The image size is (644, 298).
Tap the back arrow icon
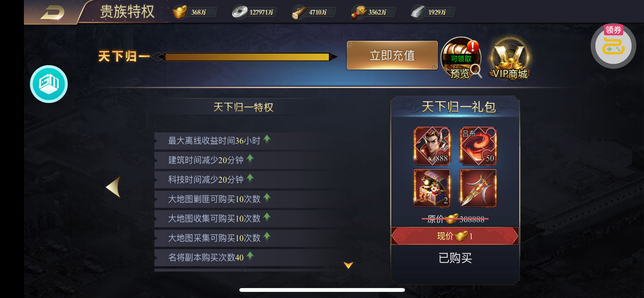tap(52, 12)
